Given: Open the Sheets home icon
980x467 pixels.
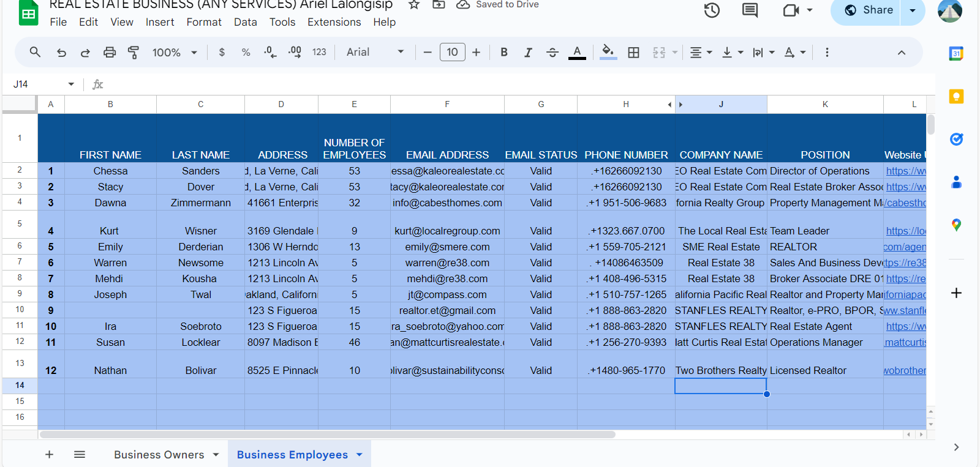Looking at the screenshot, I should click(x=28, y=13).
